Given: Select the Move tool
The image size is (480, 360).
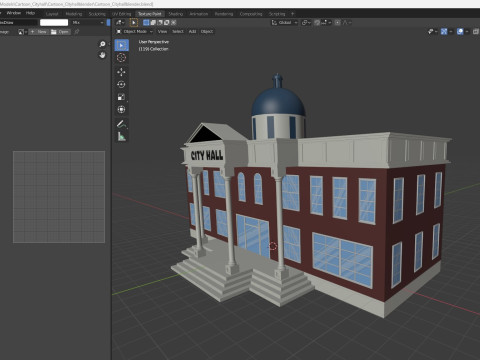Looking at the screenshot, I should pos(121,72).
